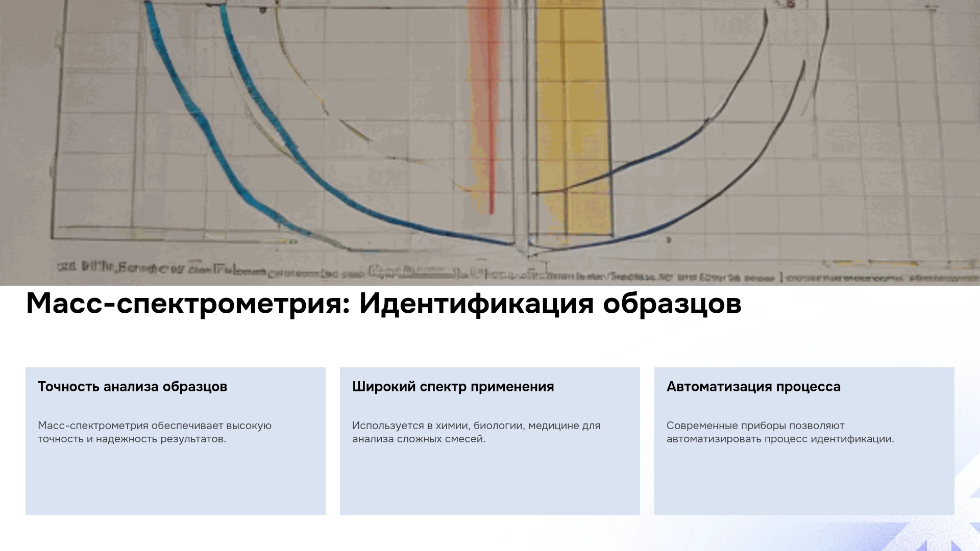Select the first blue card's empty lower area
Viewport: 980px width, 551px height.
coord(176,480)
